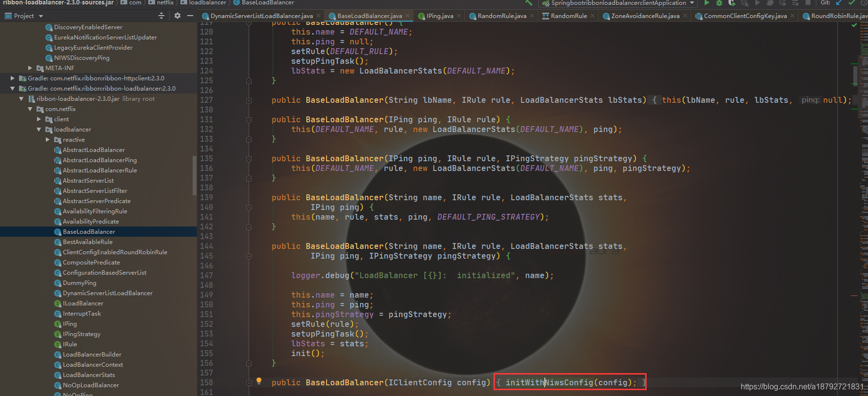Expand the META-INF folder
Viewport: 868px width, 396px height.
pyautogui.click(x=30, y=68)
